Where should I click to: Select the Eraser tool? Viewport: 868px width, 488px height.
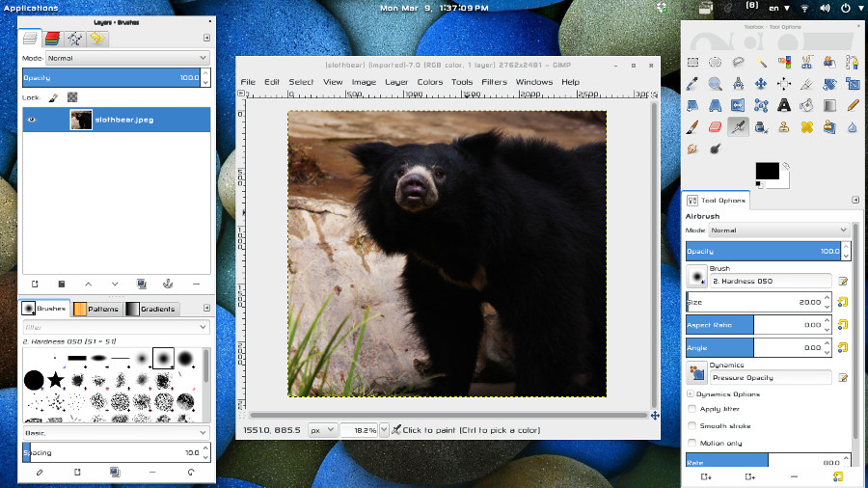(x=716, y=127)
